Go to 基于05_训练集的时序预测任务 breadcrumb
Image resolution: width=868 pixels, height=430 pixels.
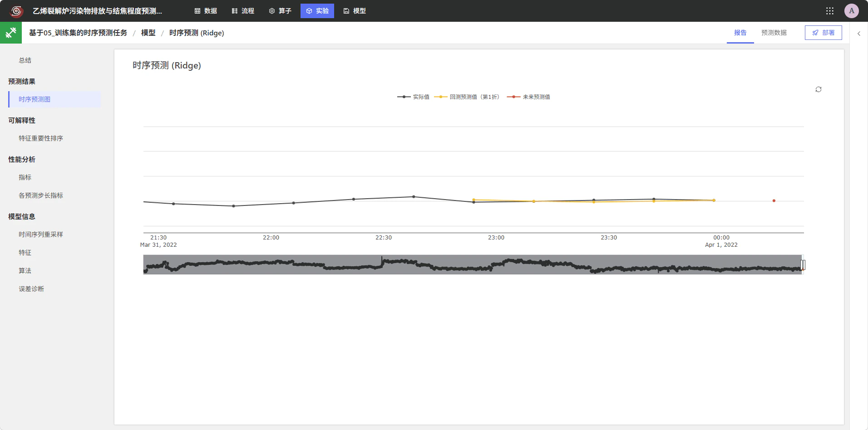tap(78, 33)
